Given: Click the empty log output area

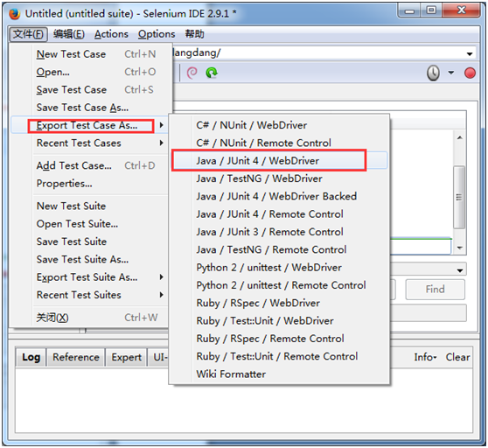Looking at the screenshot, I should tap(244, 401).
